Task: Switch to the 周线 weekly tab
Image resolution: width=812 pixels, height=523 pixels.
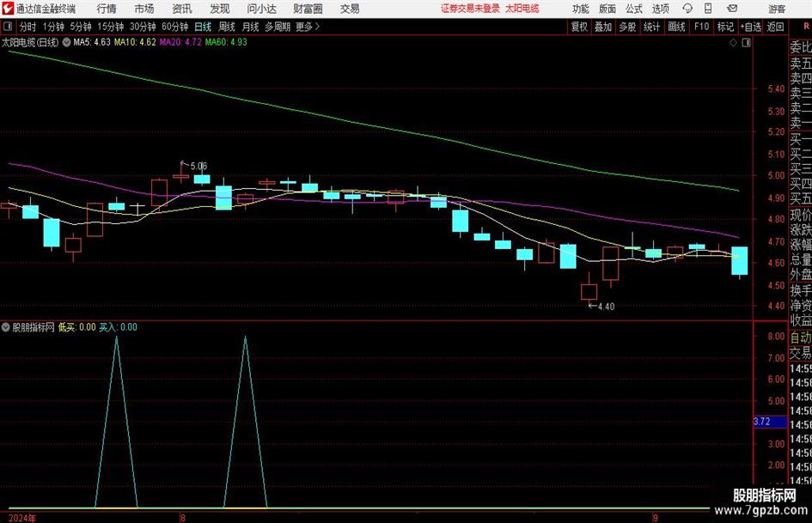Action: (x=227, y=27)
